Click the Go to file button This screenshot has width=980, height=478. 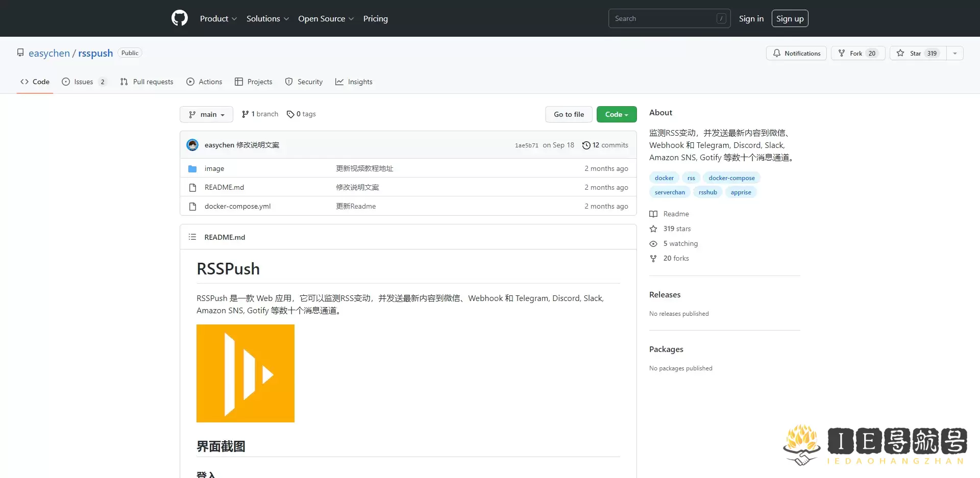click(569, 114)
